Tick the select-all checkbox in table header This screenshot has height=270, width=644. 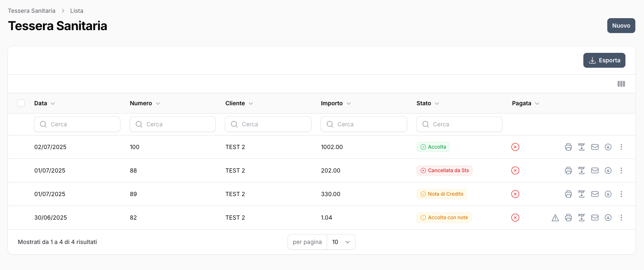click(x=21, y=103)
